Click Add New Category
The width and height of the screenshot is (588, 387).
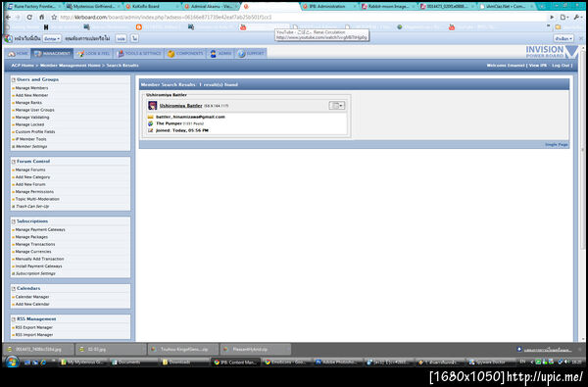click(32, 177)
